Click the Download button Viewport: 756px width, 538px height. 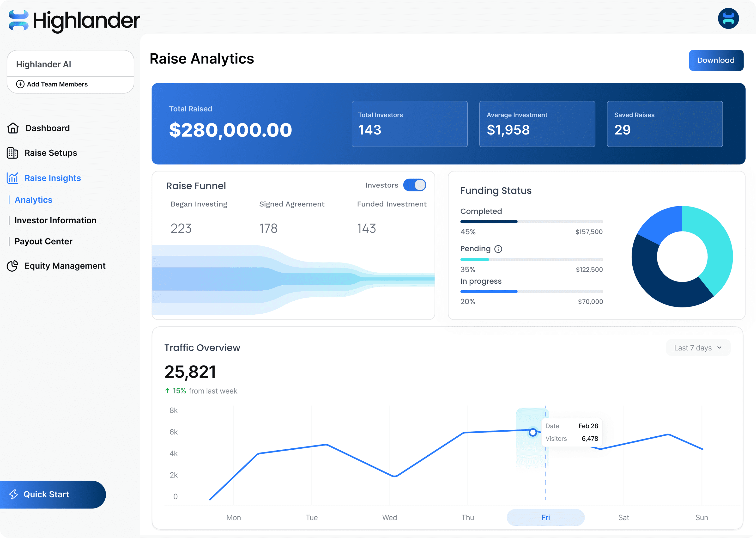(x=716, y=60)
